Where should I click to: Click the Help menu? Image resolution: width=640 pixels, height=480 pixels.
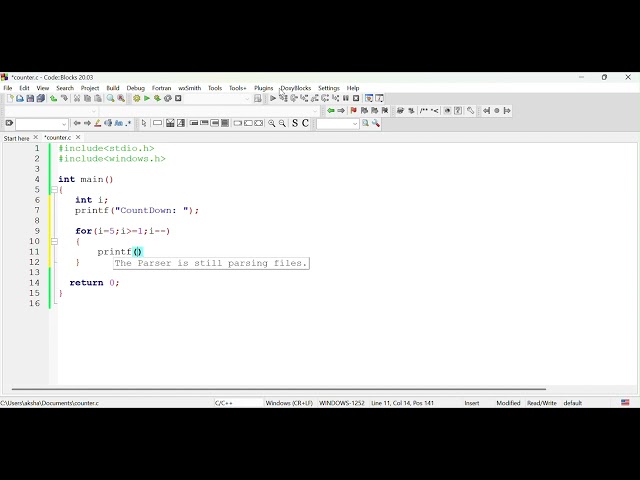353,88
